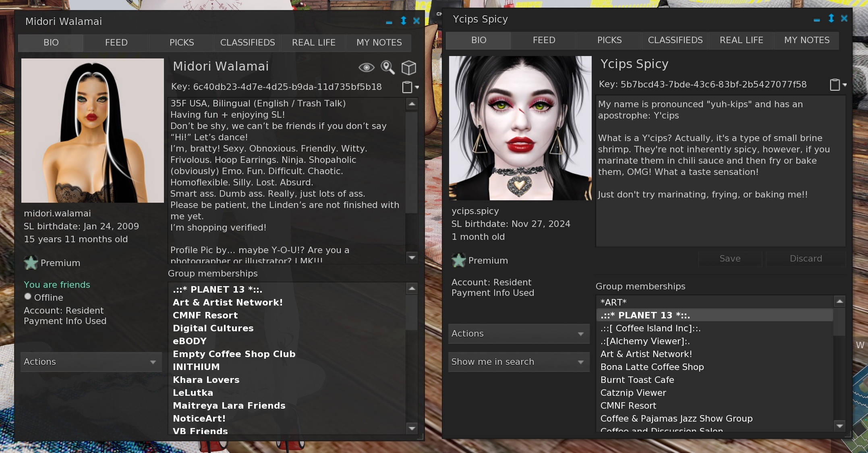Click the eye icon on Midori's profile
The width and height of the screenshot is (868, 453).
367,68
